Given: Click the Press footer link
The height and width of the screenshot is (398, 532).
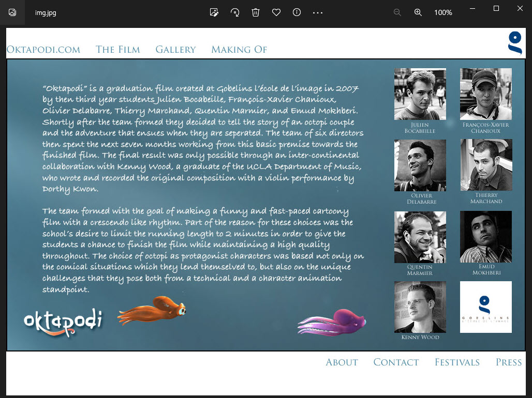Looking at the screenshot, I should [509, 362].
